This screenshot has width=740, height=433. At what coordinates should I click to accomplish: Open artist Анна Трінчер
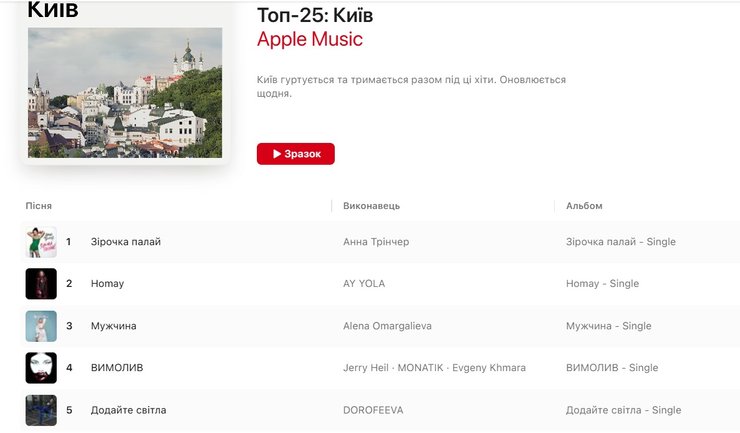point(376,242)
